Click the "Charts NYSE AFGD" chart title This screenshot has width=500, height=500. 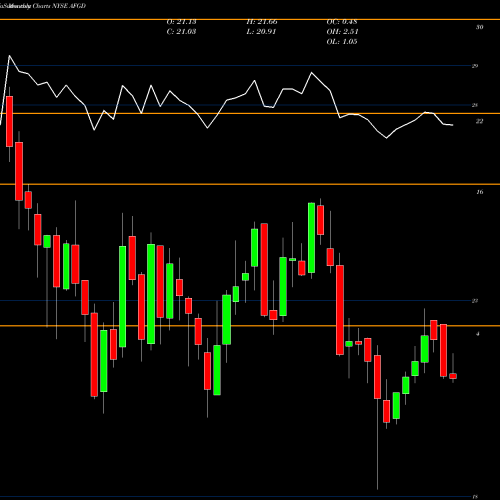point(59,6)
